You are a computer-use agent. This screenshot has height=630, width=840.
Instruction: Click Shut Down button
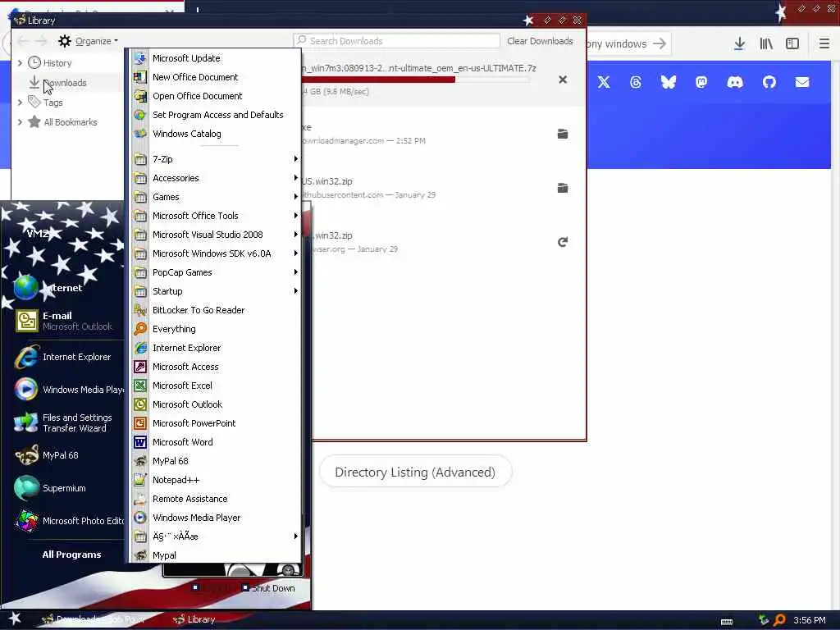[x=267, y=587]
